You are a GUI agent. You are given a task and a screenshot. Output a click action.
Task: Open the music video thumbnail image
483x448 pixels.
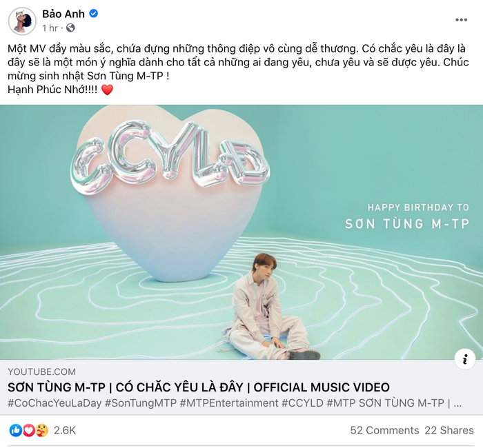point(241,232)
